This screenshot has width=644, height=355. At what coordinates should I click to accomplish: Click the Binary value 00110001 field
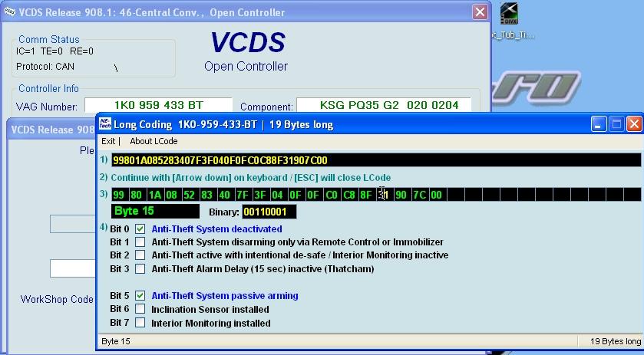coord(269,212)
